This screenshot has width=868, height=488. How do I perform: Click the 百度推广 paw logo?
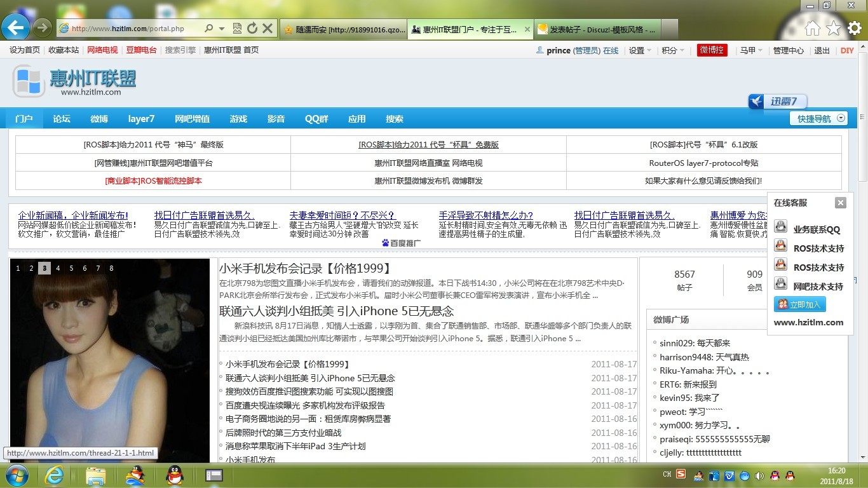tap(402, 243)
